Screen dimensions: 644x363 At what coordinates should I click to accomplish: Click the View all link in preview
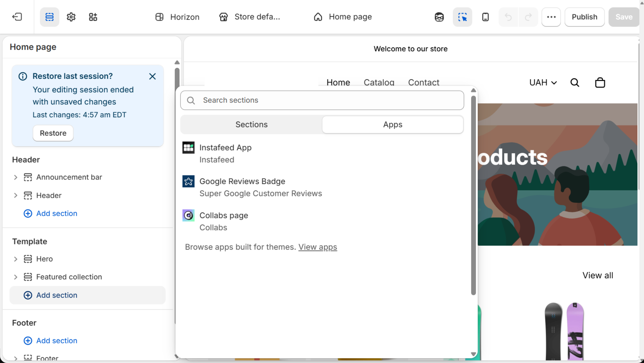point(598,275)
